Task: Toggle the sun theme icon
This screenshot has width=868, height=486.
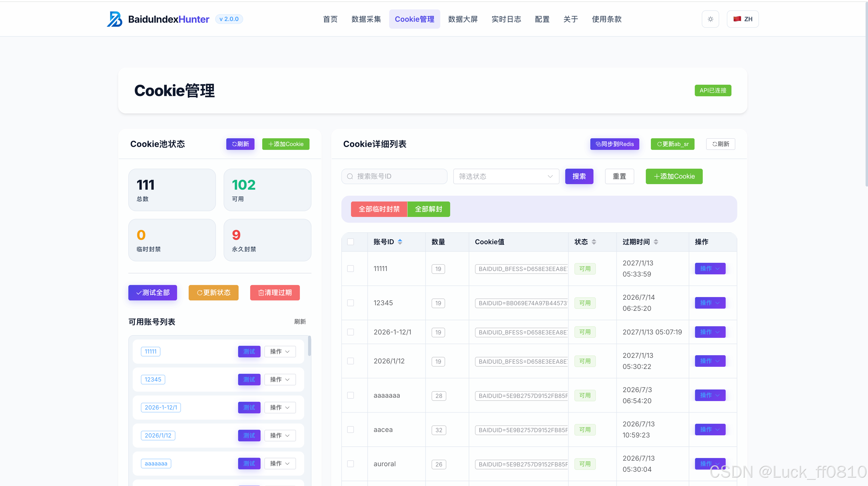Action: tap(710, 19)
